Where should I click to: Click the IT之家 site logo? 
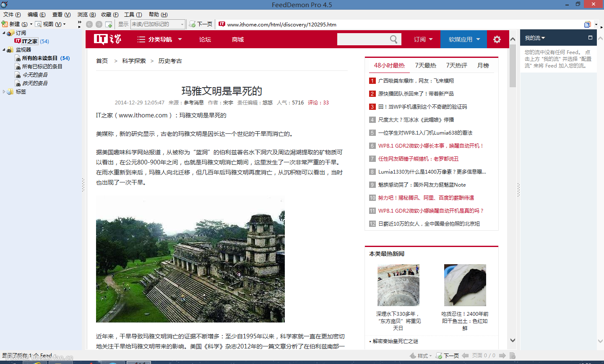point(107,39)
